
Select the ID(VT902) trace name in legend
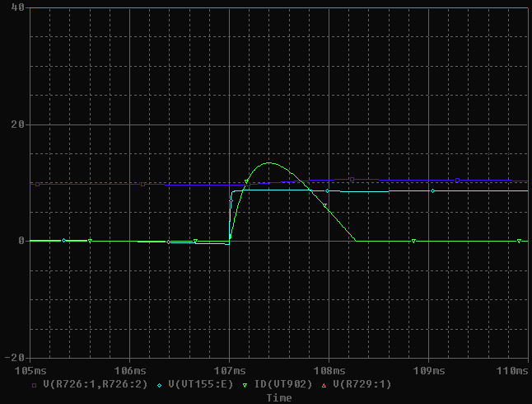coord(284,385)
